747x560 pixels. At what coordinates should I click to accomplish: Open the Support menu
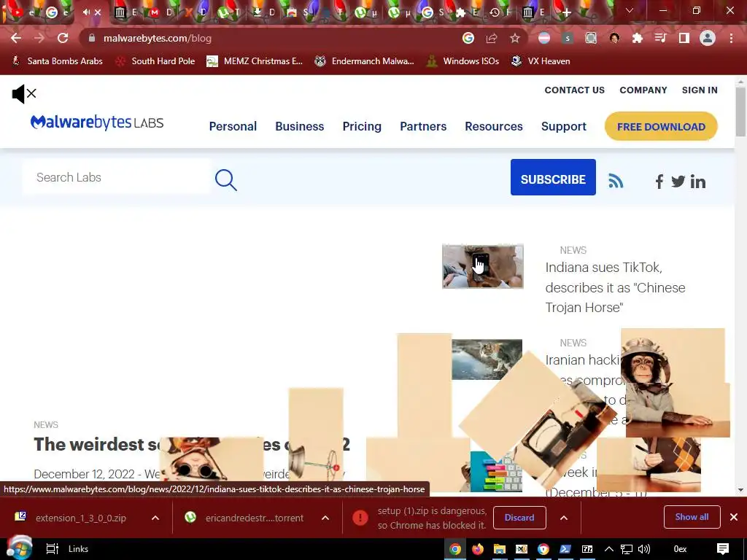tap(564, 126)
